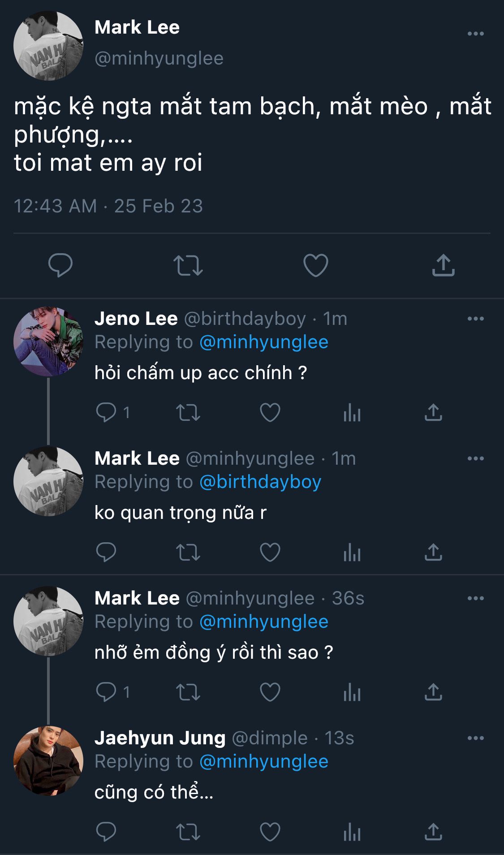Screen dimensions: 504x855
Task: Open more options on the main tweet
Action: click(475, 34)
